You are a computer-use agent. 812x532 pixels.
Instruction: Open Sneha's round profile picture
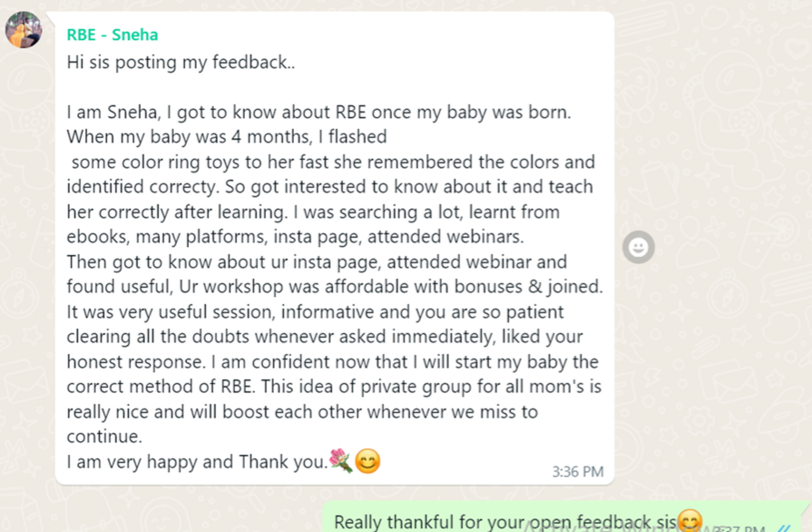coord(24,31)
